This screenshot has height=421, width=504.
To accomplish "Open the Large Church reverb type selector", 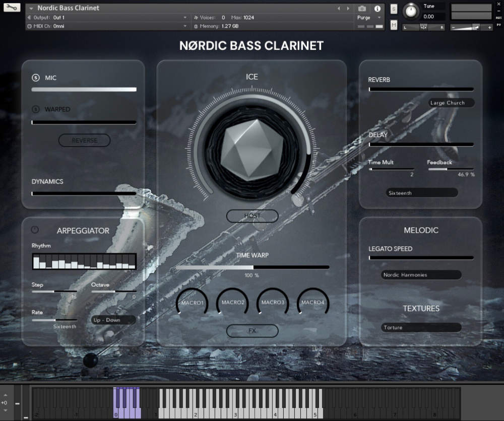I will pos(450,103).
